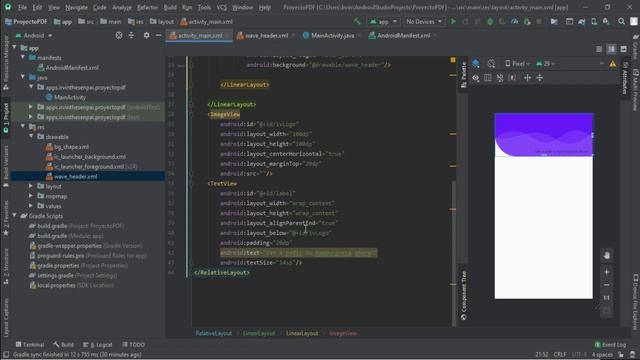Open the VCS menu
This screenshot has width=640, height=360.
[x=222, y=7]
